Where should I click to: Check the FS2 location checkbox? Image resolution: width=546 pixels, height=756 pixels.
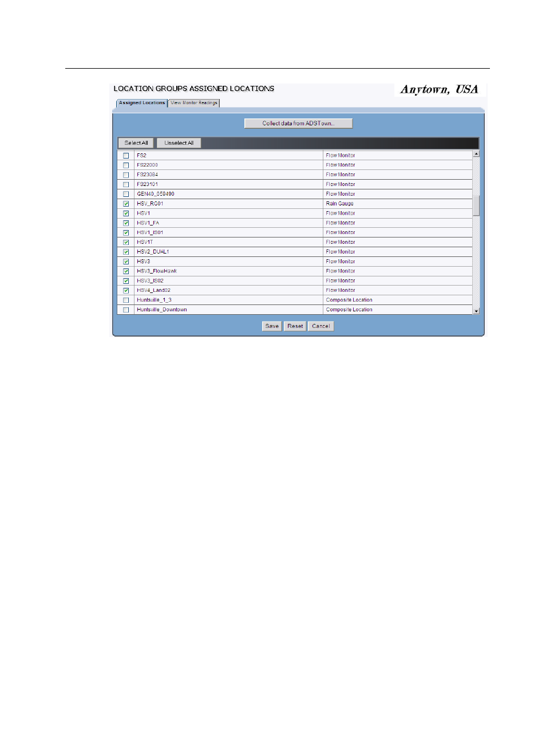point(126,156)
